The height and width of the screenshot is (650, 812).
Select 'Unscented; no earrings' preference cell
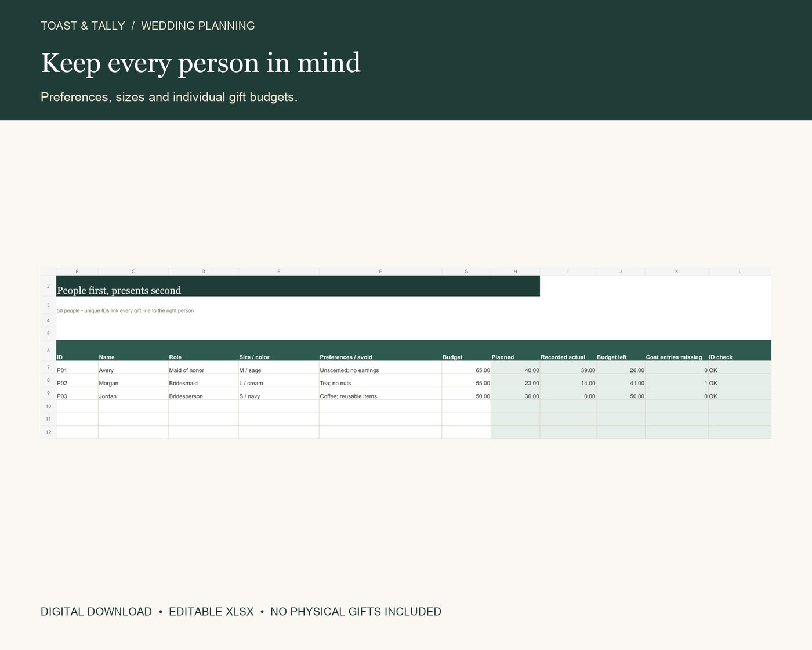coord(380,368)
